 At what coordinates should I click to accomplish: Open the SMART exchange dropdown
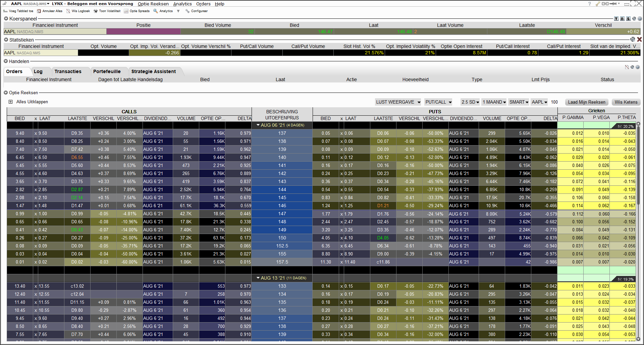pyautogui.click(x=519, y=102)
